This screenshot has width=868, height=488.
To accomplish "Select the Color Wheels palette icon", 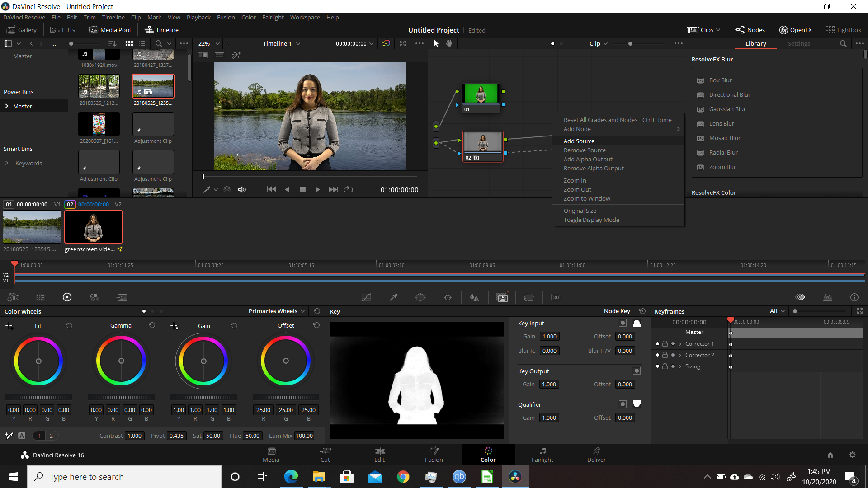I will 67,297.
